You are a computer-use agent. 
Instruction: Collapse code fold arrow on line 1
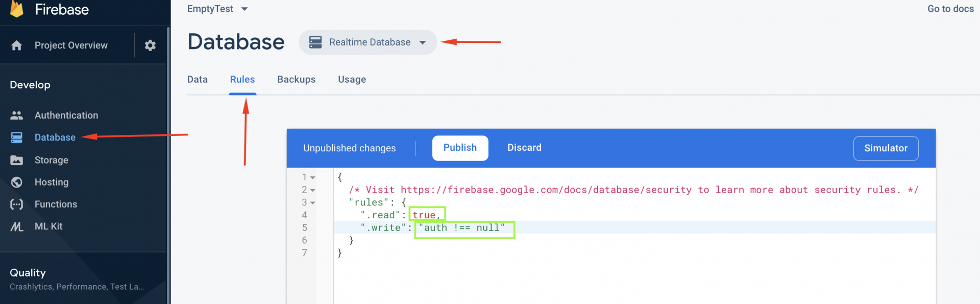[x=313, y=178]
